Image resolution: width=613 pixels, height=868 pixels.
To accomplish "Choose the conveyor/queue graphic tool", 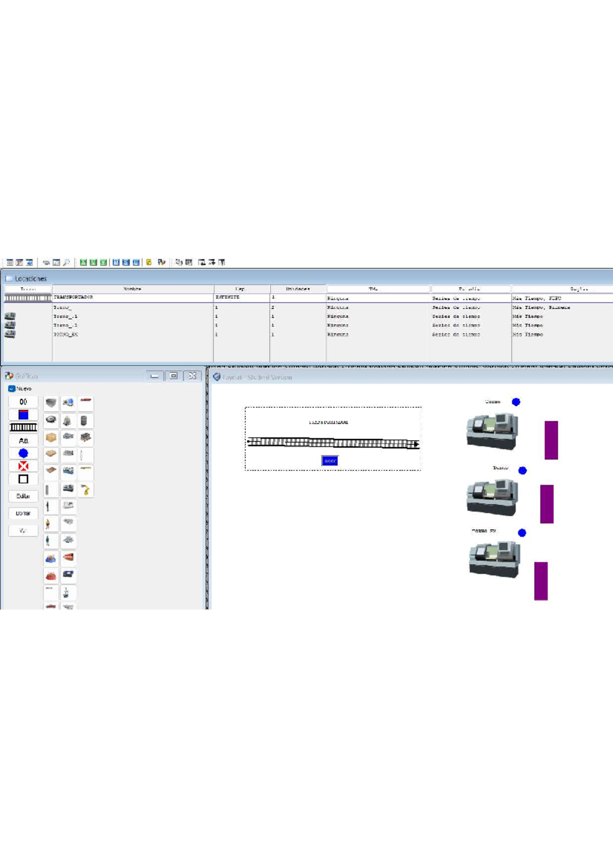I will click(x=23, y=427).
